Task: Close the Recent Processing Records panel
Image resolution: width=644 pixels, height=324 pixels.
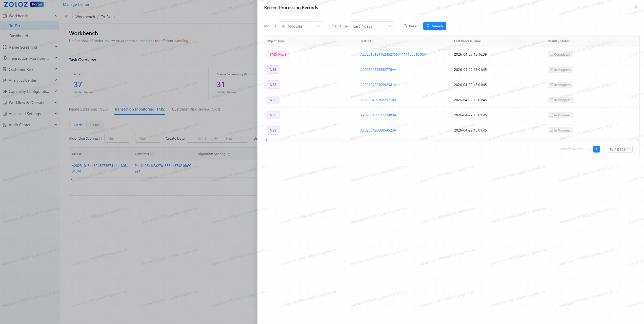Action: (636, 7)
